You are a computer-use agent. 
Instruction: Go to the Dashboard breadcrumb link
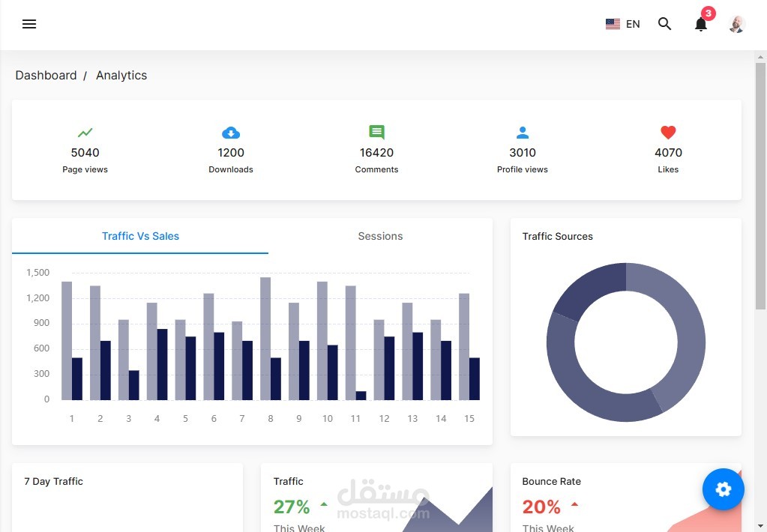click(x=46, y=75)
